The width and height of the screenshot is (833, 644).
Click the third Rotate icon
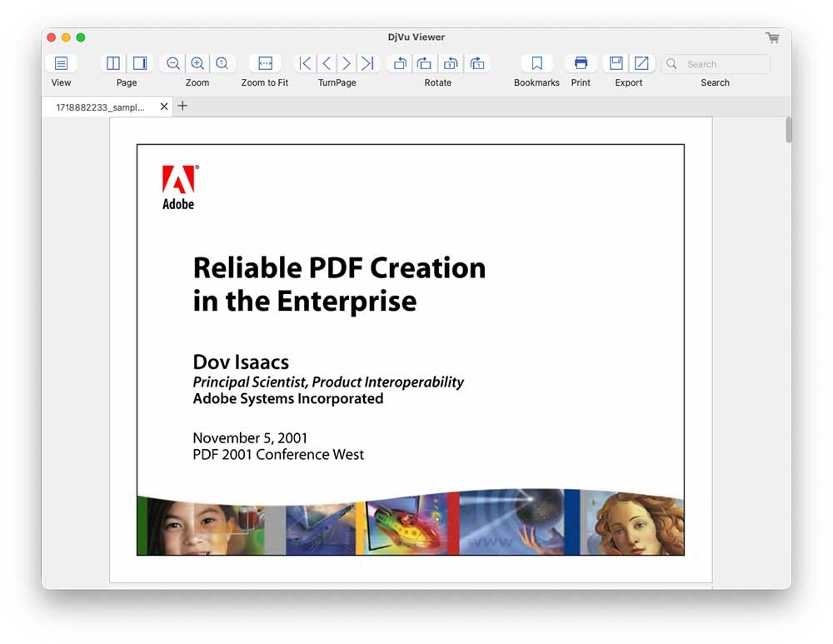[451, 64]
